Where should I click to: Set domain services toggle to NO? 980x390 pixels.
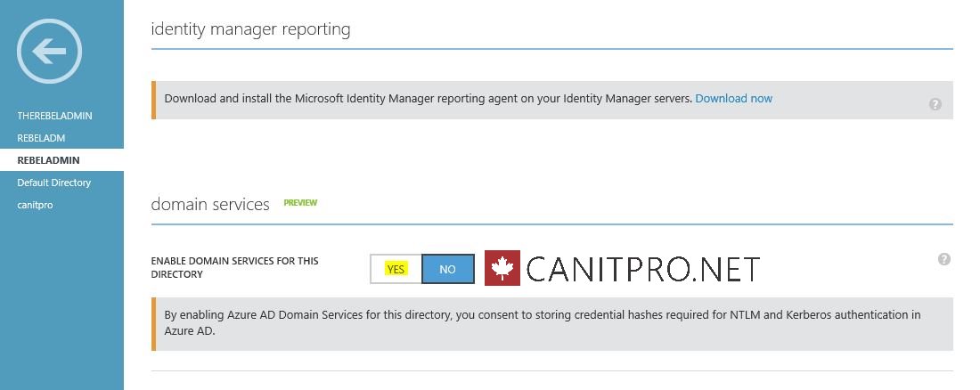tap(447, 270)
